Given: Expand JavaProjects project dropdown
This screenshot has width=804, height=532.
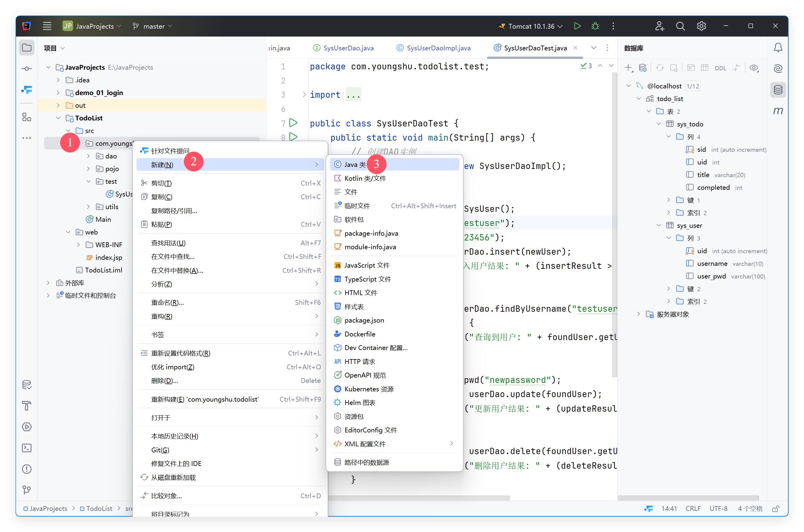Looking at the screenshot, I should tap(92, 26).
